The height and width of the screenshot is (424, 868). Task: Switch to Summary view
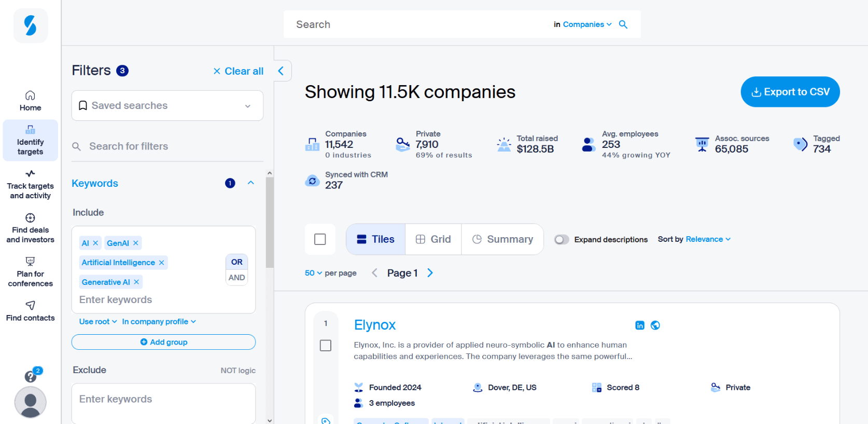(502, 239)
